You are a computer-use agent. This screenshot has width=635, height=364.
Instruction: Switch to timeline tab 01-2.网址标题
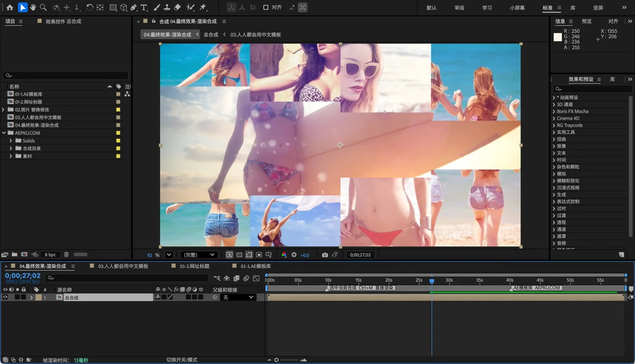point(194,266)
